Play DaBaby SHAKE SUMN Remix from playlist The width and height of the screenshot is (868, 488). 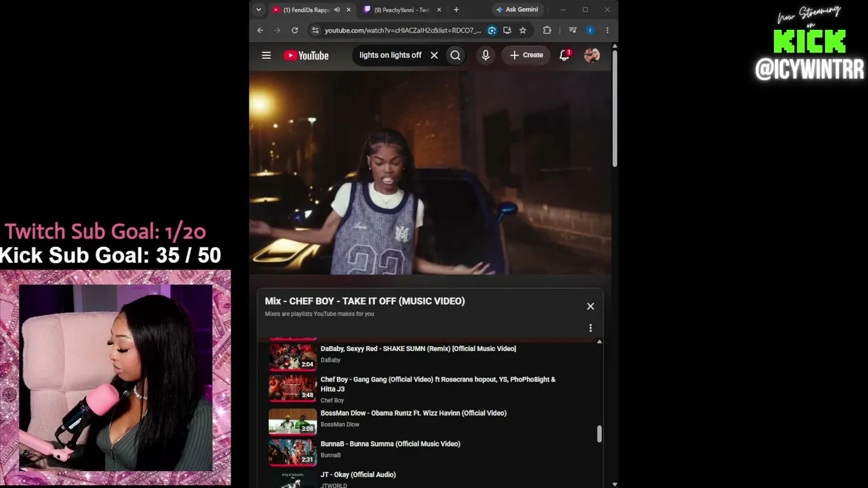pos(418,349)
